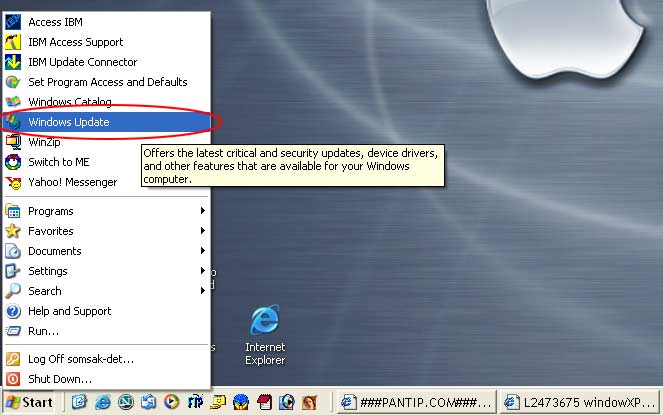Click yellow smiley note quick launch icon

point(218,402)
